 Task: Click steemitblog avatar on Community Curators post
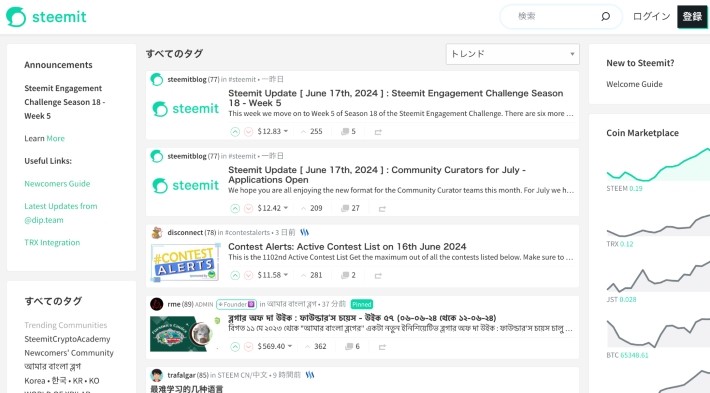coord(157,156)
